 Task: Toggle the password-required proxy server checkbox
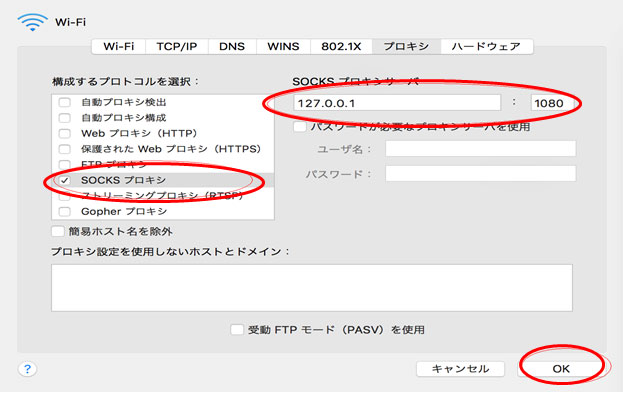[x=300, y=127]
